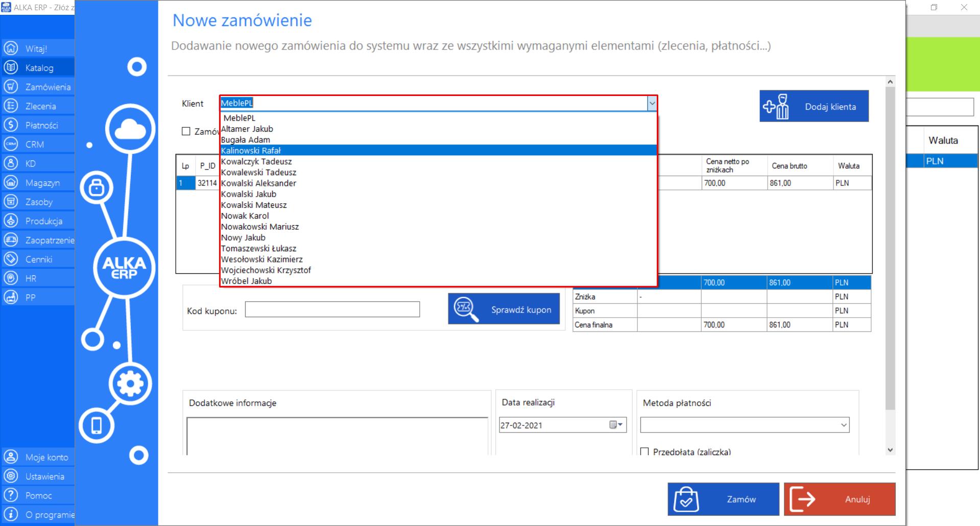Viewport: 980px width, 526px height.
Task: Choose Wesołowski Kazimierz entry
Action: pyautogui.click(x=438, y=259)
